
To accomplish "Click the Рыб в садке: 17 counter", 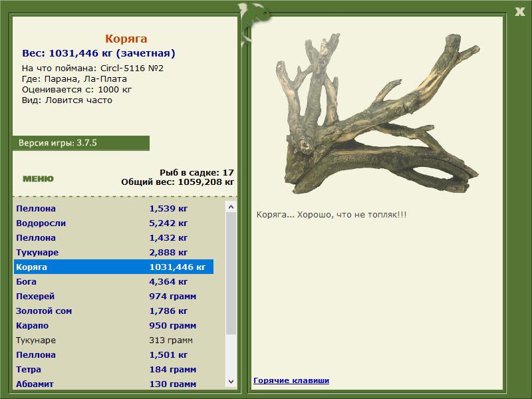I will point(197,173).
